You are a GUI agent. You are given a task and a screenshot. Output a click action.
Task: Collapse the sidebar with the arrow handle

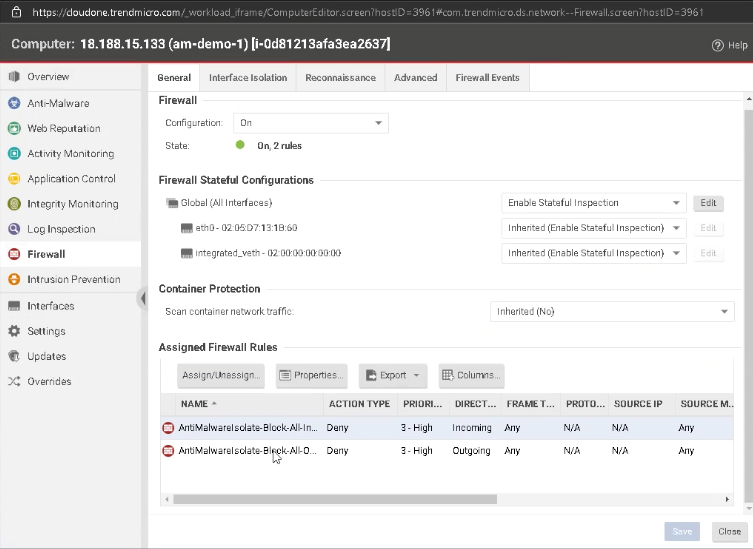[143, 298]
